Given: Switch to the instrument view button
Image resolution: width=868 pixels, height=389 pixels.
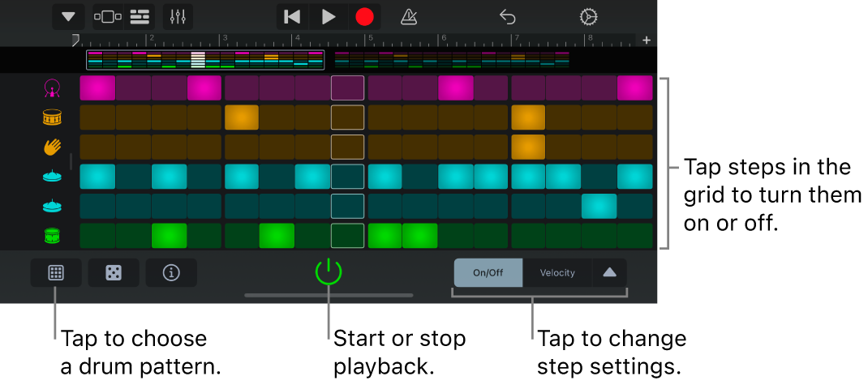Looking at the screenshot, I should (x=107, y=16).
